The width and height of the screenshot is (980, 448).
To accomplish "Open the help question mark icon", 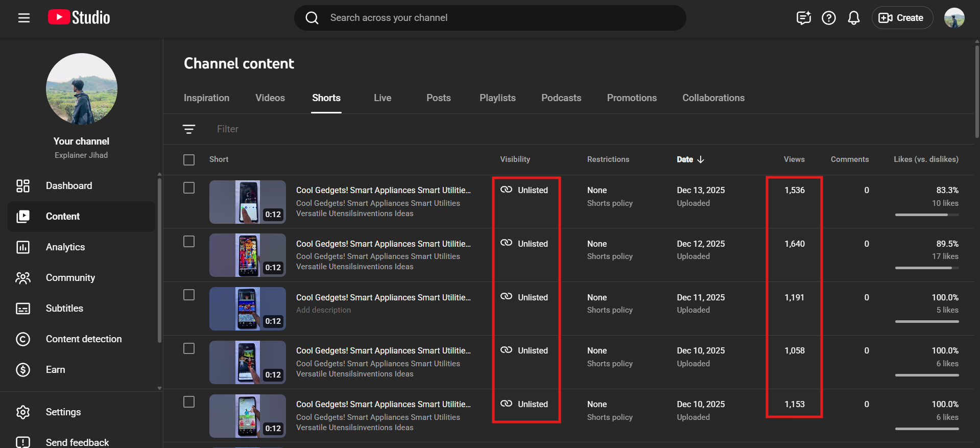I will click(828, 18).
